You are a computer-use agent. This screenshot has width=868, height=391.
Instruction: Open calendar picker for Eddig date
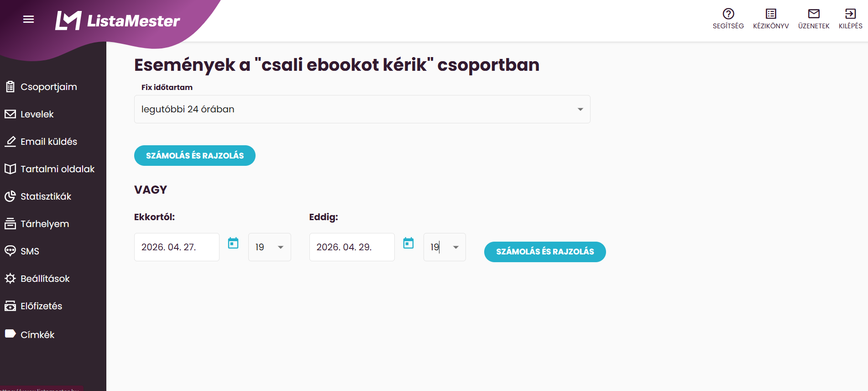coord(408,243)
